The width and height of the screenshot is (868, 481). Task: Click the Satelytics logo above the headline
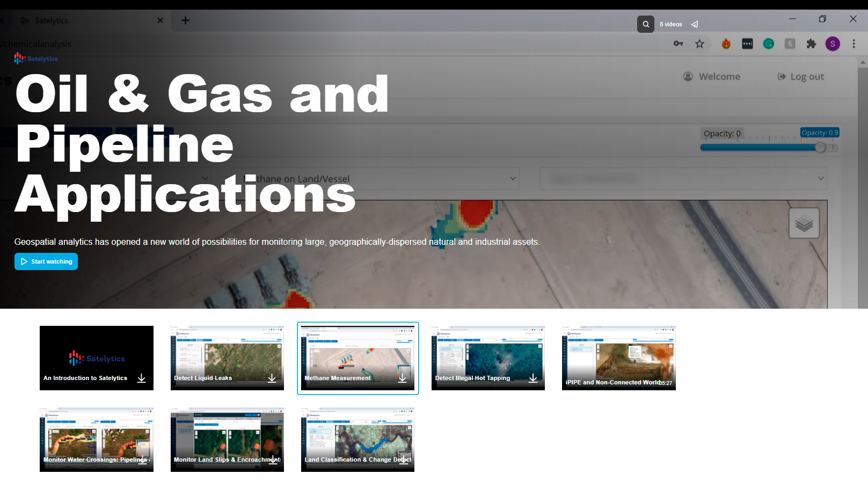click(36, 58)
